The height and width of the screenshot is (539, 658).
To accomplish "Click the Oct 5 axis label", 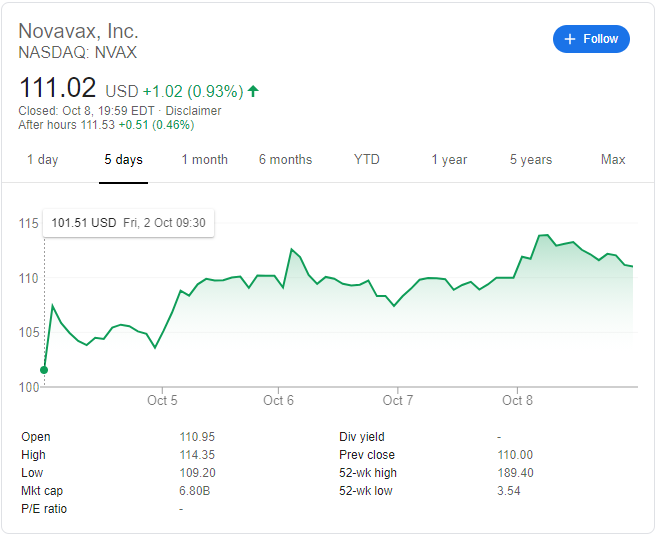I will 162,400.
